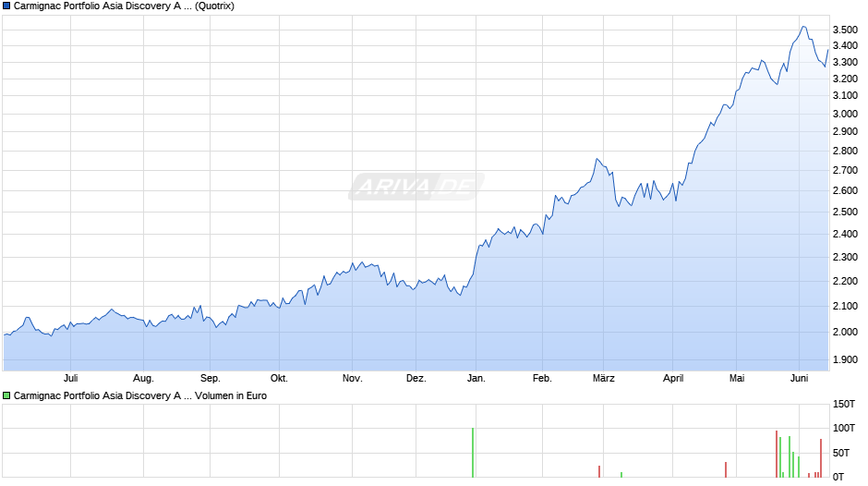Click the 150T volume axis label
The width and height of the screenshot is (868, 486).
(x=844, y=404)
